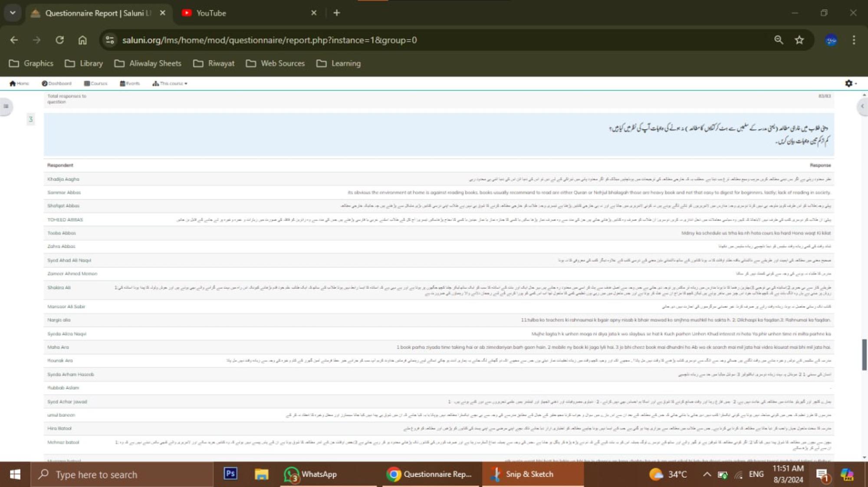The height and width of the screenshot is (487, 868).
Task: Click the browser home icon
Action: [x=82, y=40]
